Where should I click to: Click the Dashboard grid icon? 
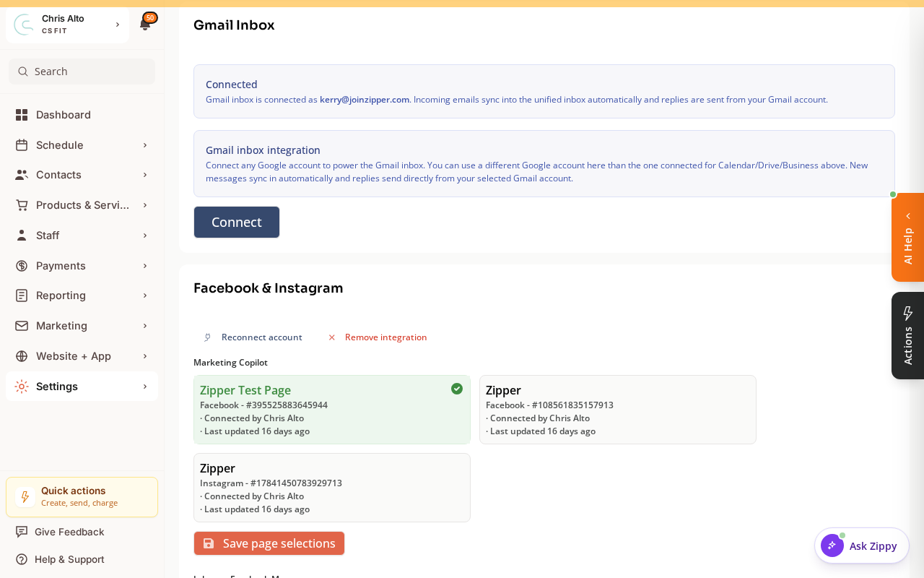(22, 115)
